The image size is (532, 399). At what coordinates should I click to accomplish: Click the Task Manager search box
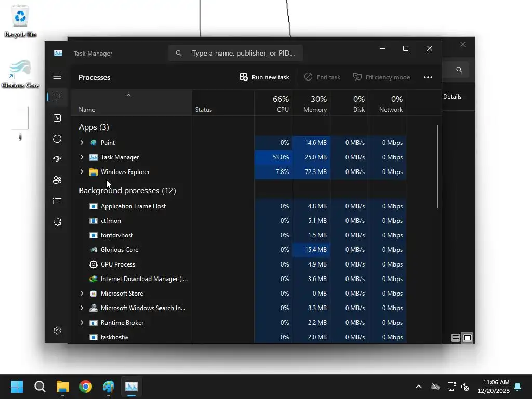tap(235, 54)
